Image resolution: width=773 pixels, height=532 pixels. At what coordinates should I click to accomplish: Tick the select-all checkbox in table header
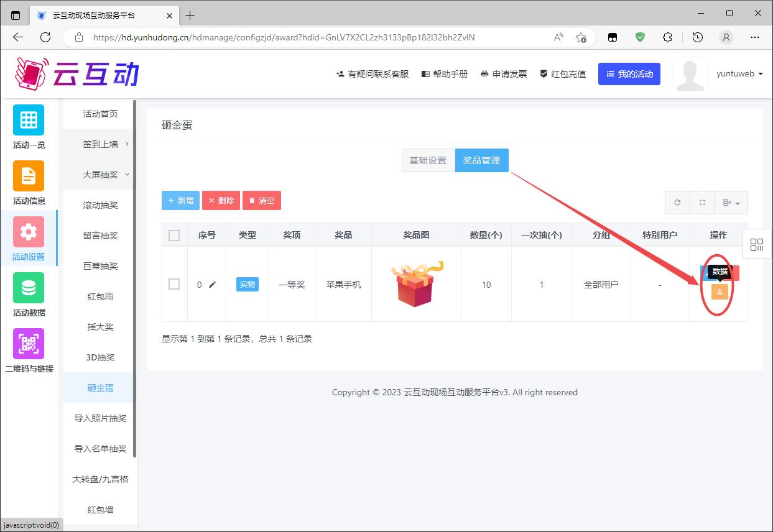(174, 235)
